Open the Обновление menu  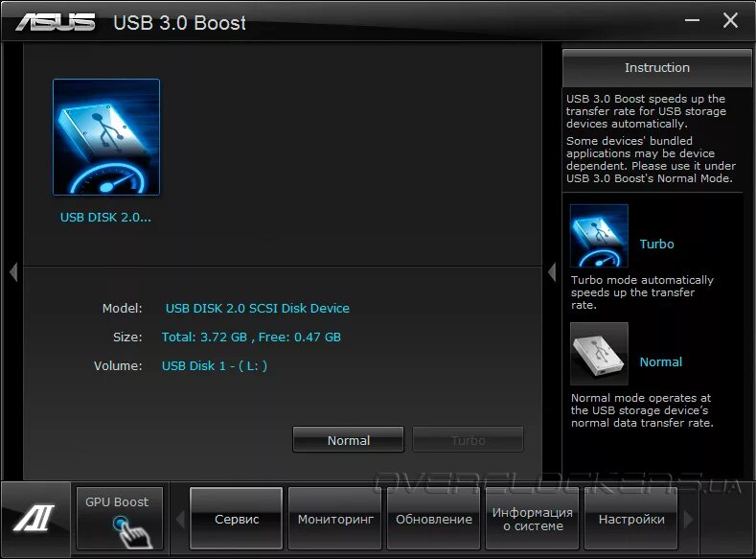coord(433,519)
